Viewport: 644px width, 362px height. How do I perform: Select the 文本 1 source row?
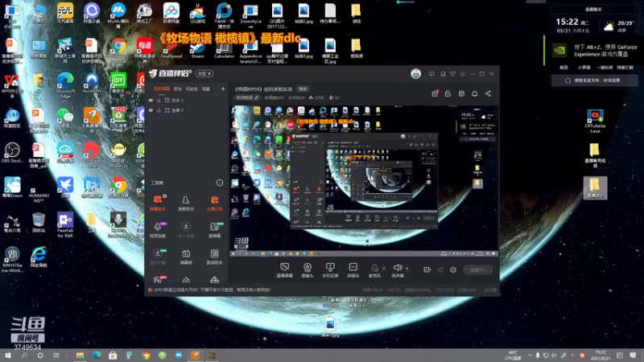click(x=187, y=100)
